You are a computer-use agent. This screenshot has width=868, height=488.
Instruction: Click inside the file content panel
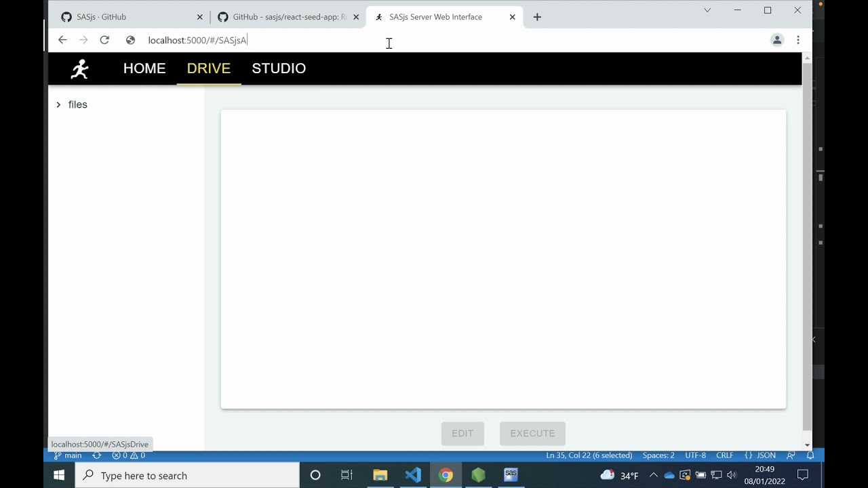503,259
